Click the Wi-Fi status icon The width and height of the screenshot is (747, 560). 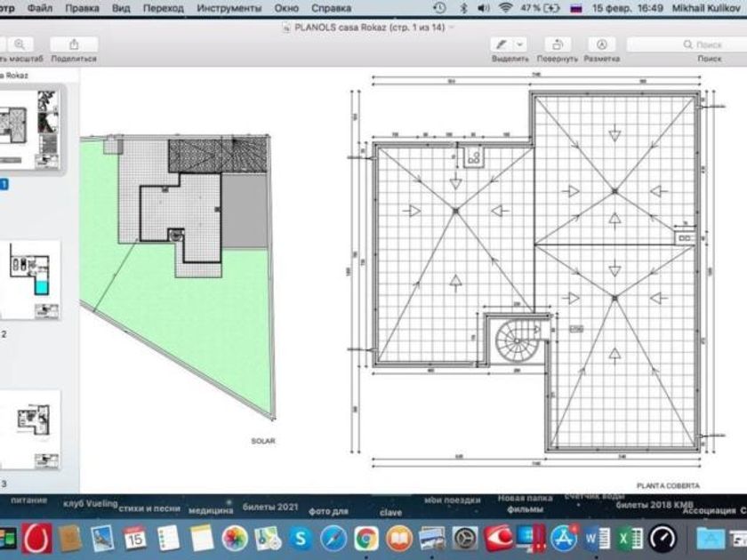505,8
